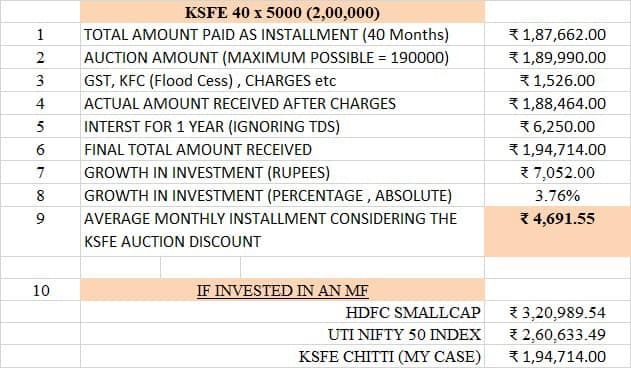
Task: Click the total installment amount ₹1,87,662.00 cell
Action: pos(557,34)
